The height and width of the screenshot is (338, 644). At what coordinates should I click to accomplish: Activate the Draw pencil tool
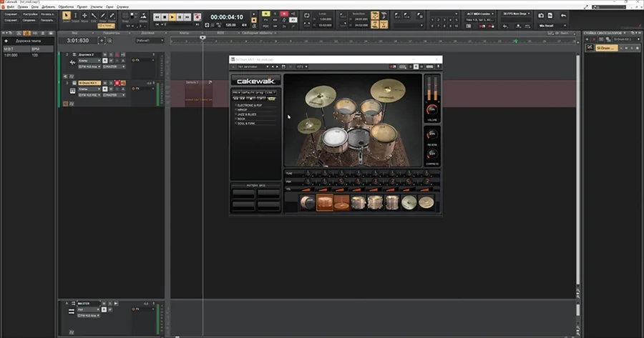[102, 16]
